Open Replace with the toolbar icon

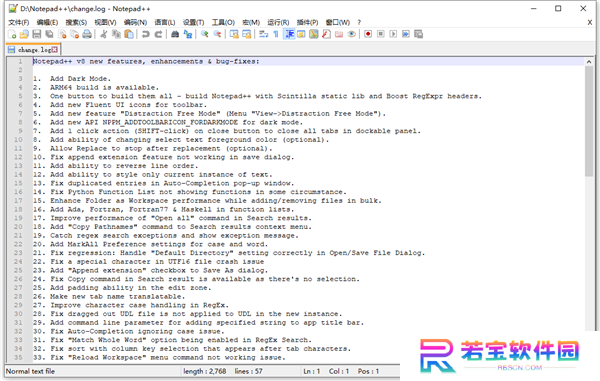pos(188,34)
